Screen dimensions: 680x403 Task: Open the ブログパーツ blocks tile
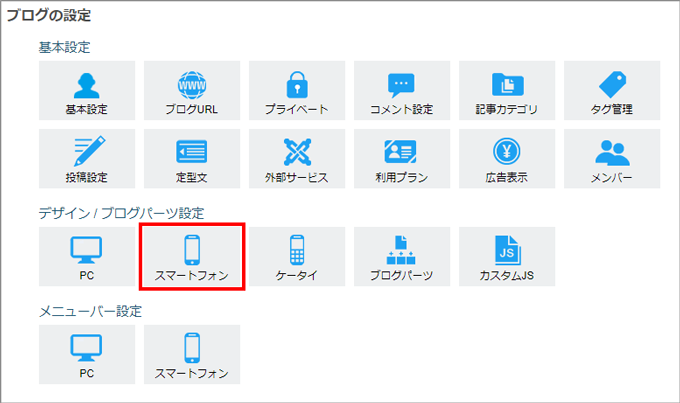tap(402, 256)
